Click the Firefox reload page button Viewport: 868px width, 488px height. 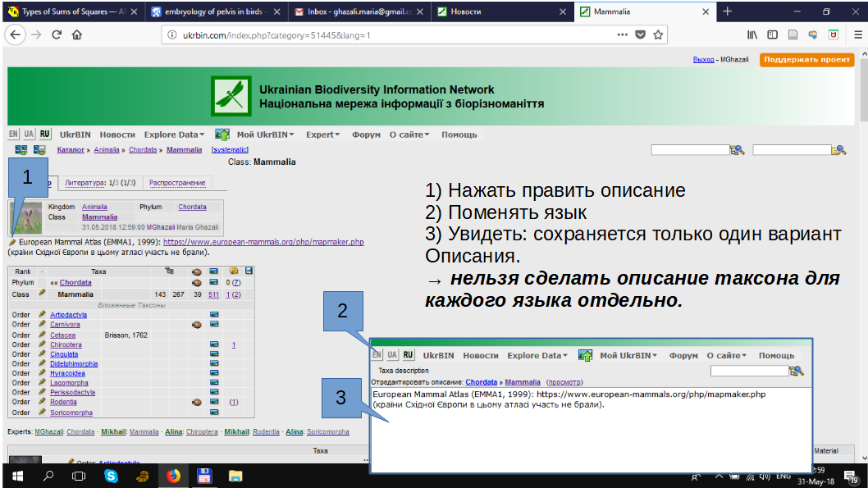[x=57, y=35]
